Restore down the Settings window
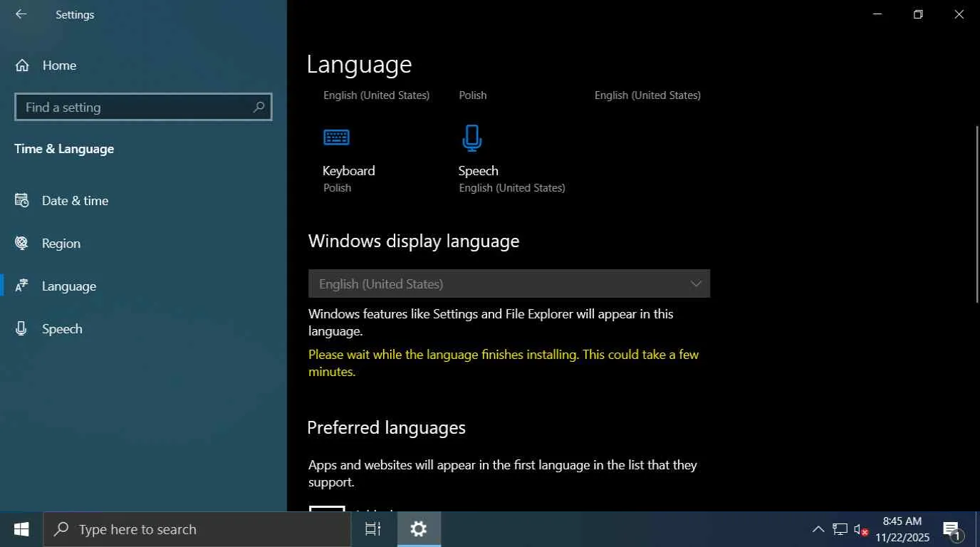This screenshot has height=547, width=980. 918,14
